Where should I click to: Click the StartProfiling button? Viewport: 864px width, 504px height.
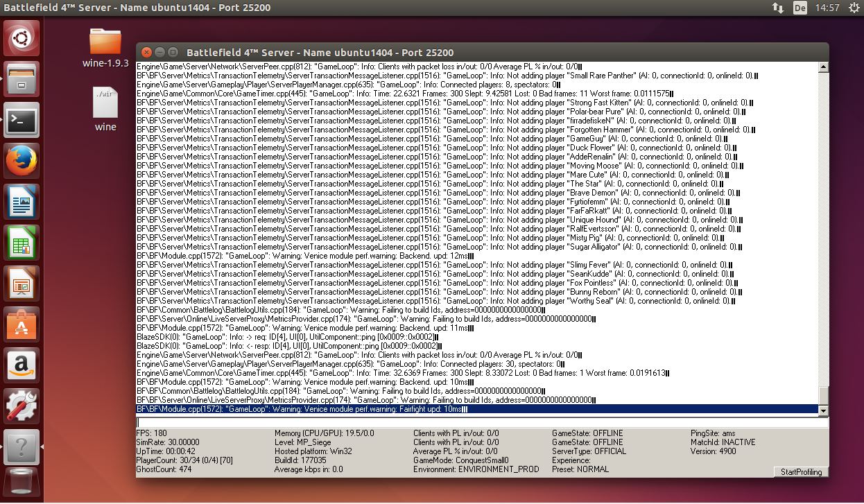(x=801, y=472)
